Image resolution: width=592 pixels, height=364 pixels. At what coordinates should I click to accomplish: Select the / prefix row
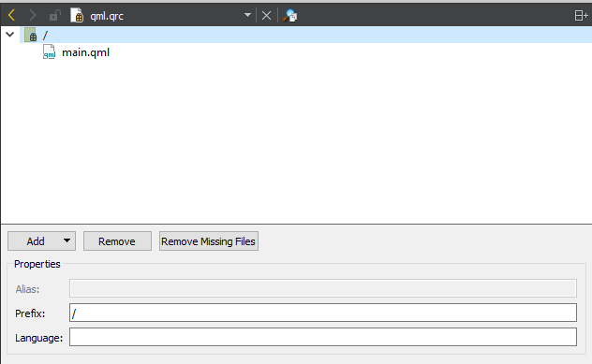click(x=305, y=35)
